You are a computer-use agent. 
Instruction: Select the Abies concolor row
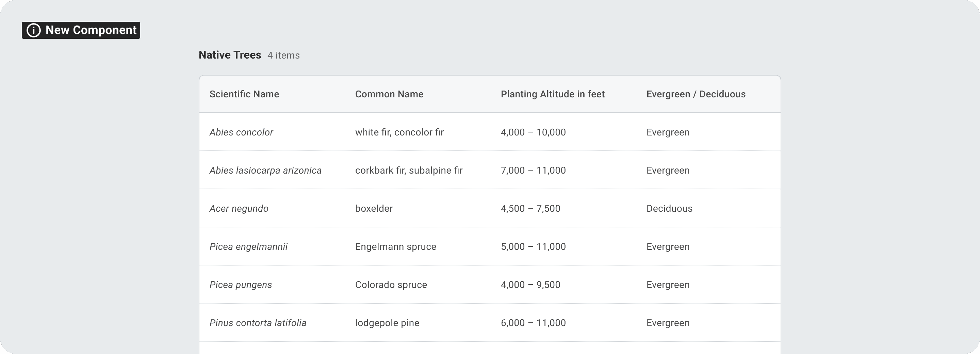coord(241,132)
